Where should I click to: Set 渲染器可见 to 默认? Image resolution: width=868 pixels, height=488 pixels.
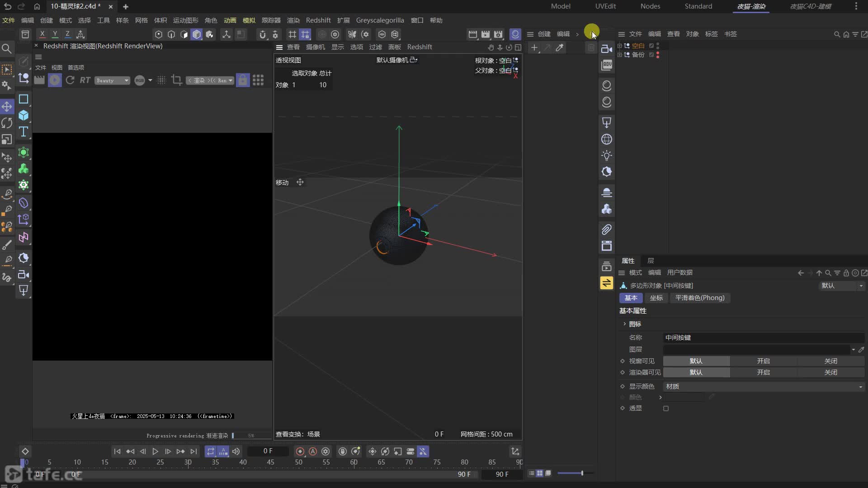click(x=696, y=372)
